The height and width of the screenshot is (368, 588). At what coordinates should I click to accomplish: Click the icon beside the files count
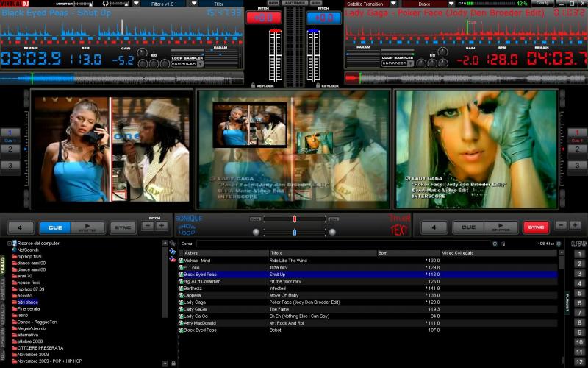[559, 244]
